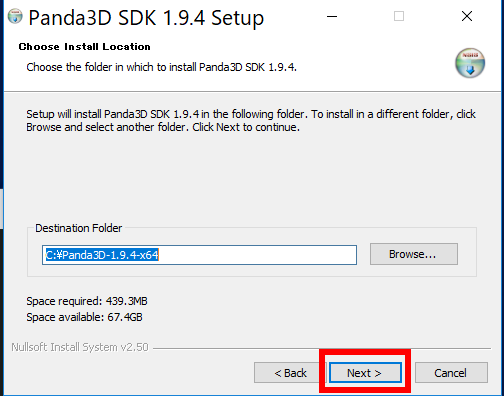
Task: Close the Panda3D Setup window
Action: (x=467, y=16)
